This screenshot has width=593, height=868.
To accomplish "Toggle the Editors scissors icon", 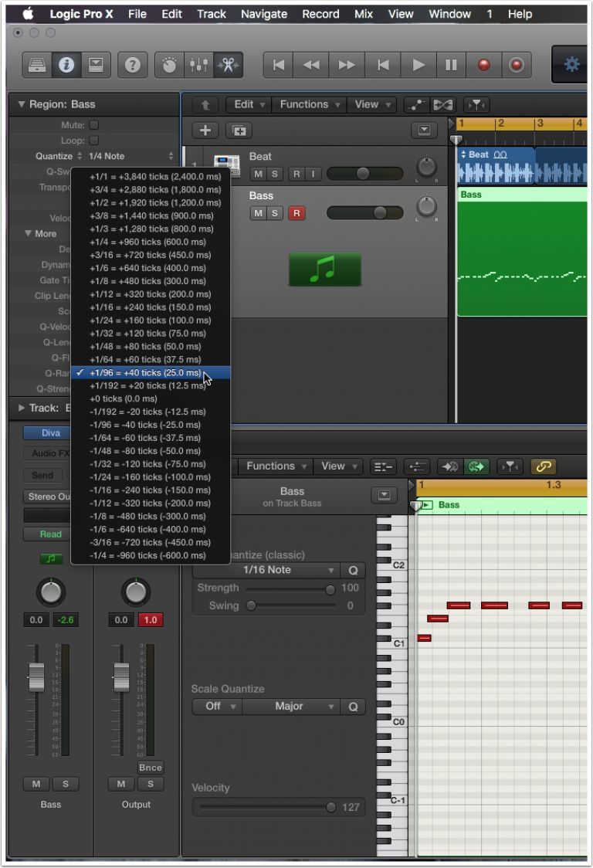I will (x=228, y=66).
